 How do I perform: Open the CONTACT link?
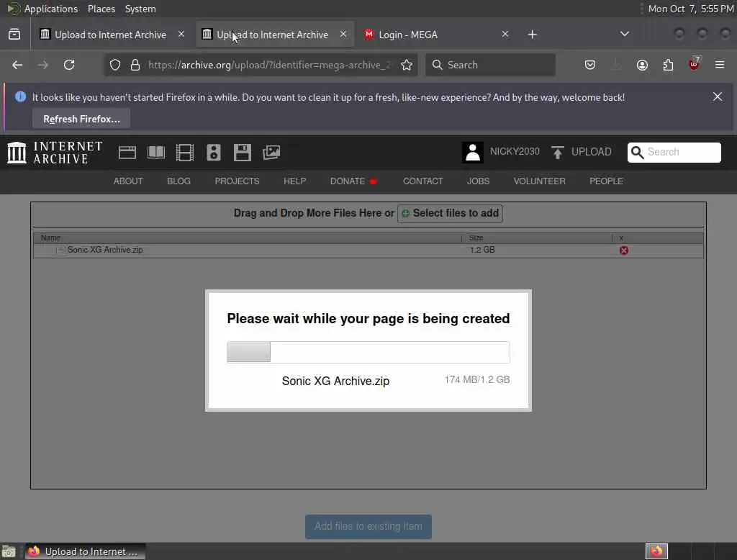click(x=422, y=181)
